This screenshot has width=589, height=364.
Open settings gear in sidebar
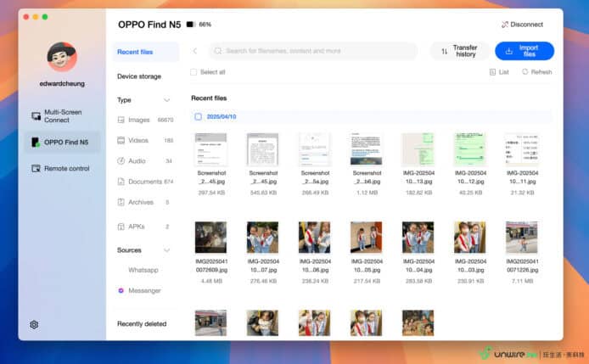pos(34,325)
